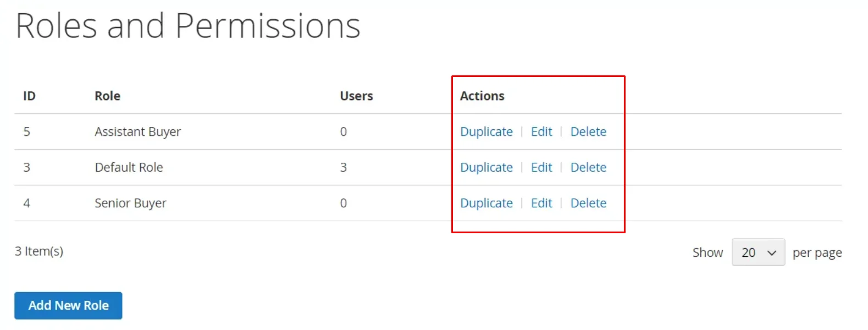Select the Senior Buyer table row
This screenshot has height=330, width=868.
click(x=220, y=203)
